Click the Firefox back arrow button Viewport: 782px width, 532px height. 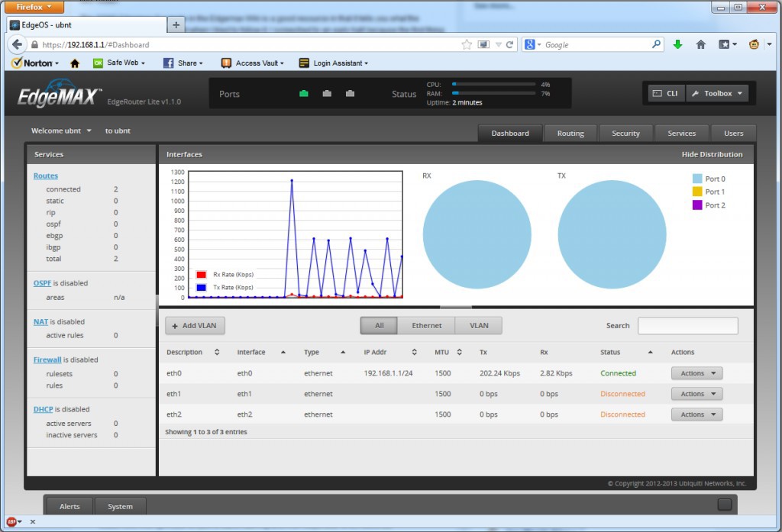click(18, 44)
